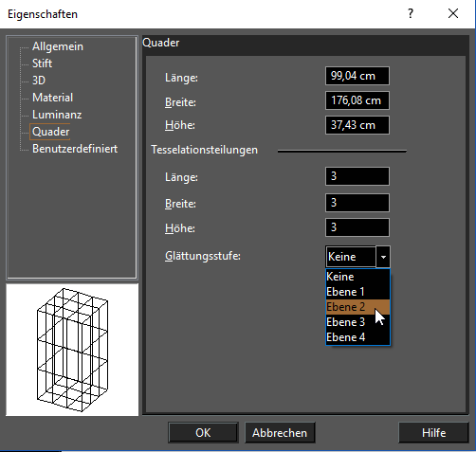Open the Benutzerdefiniert page

coord(75,149)
